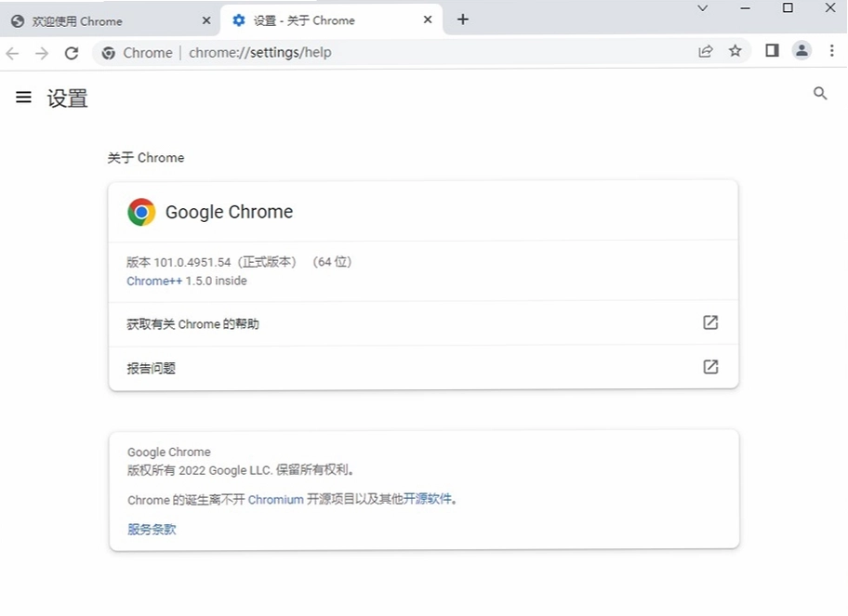Screen dimensions: 848x616
Task: Switch to the 欢迎使用 Chrome tab
Action: pyautogui.click(x=111, y=21)
